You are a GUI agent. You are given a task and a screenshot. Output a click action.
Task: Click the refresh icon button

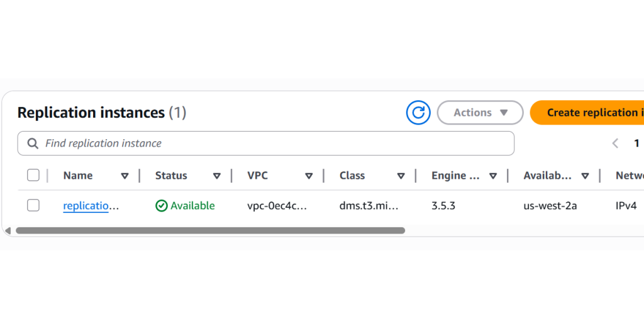click(418, 113)
